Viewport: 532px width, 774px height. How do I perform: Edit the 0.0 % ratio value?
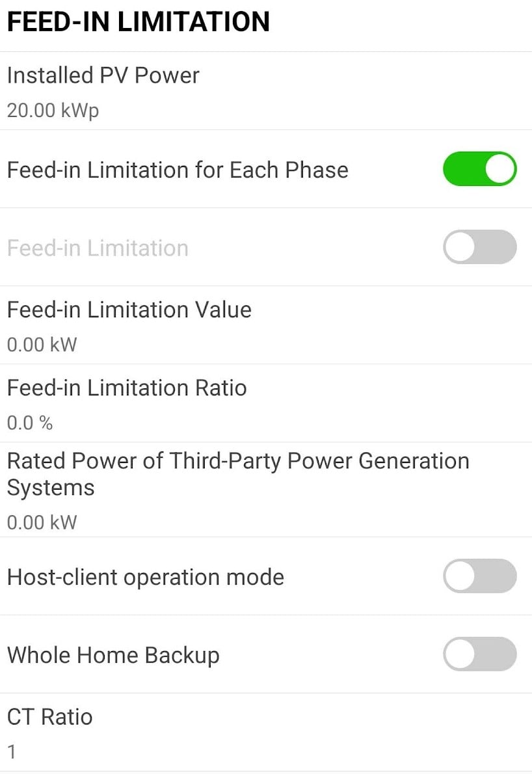(30, 423)
